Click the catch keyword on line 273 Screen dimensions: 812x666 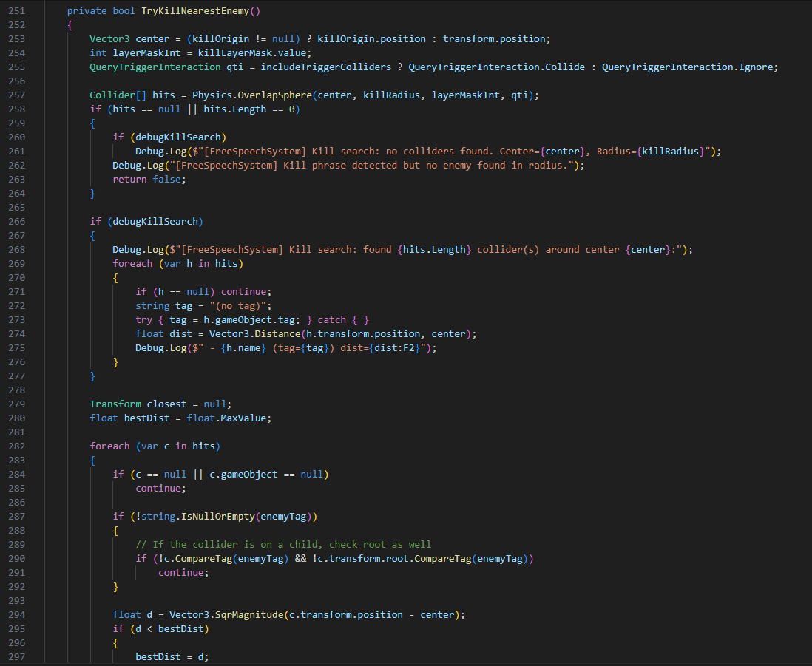(x=331, y=319)
